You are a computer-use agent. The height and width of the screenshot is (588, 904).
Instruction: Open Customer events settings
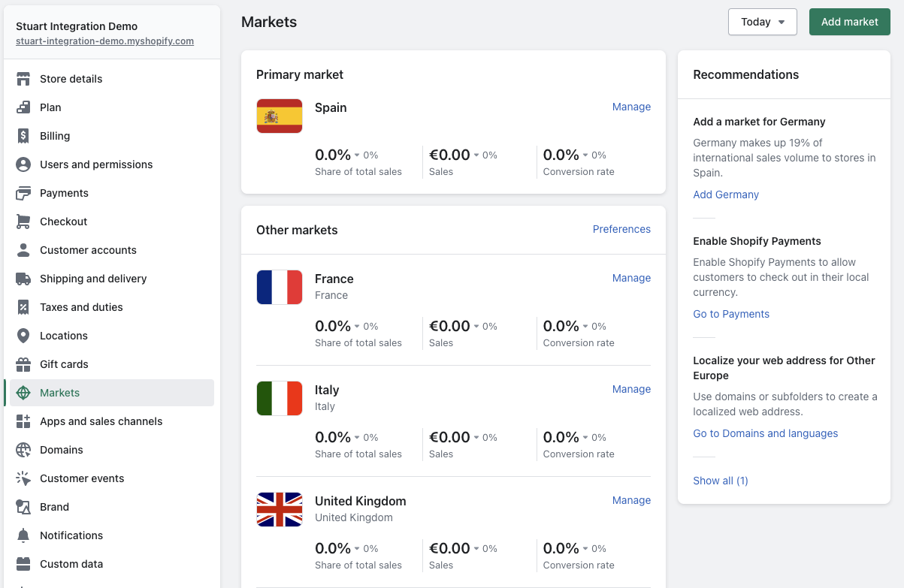coord(112,478)
